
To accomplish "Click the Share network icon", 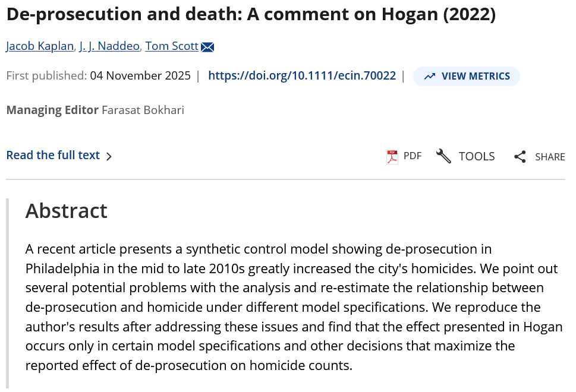I will pos(520,157).
